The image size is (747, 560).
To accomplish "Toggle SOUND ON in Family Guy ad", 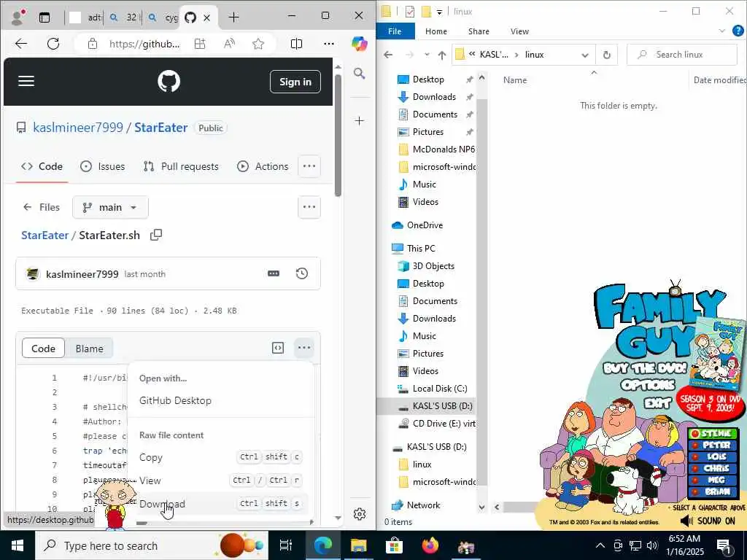I will pos(708,521).
